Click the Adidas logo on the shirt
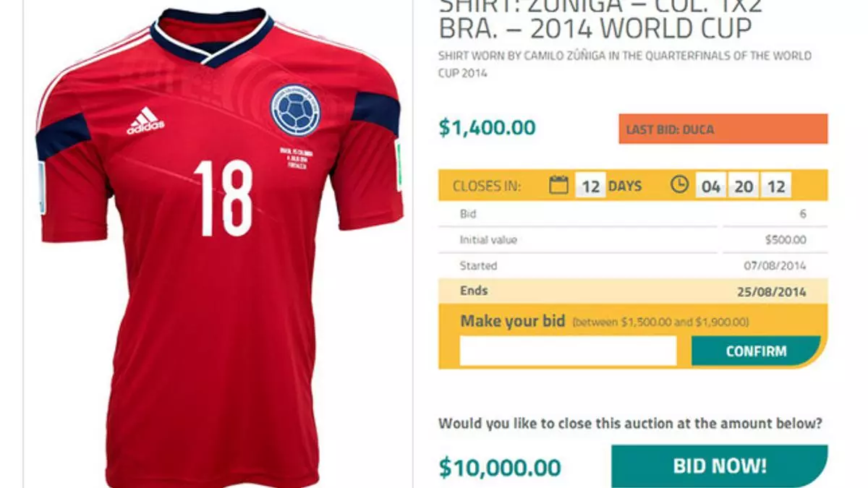The width and height of the screenshot is (868, 488). (145, 121)
